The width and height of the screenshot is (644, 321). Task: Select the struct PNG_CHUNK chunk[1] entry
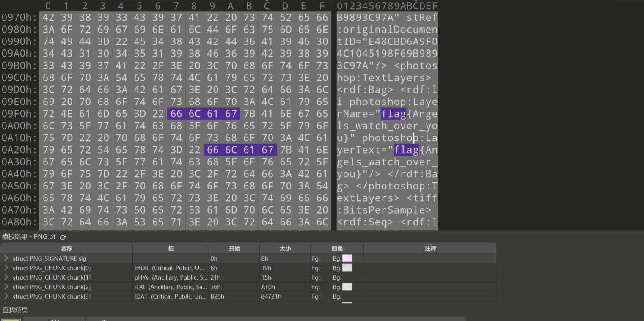tap(52, 277)
